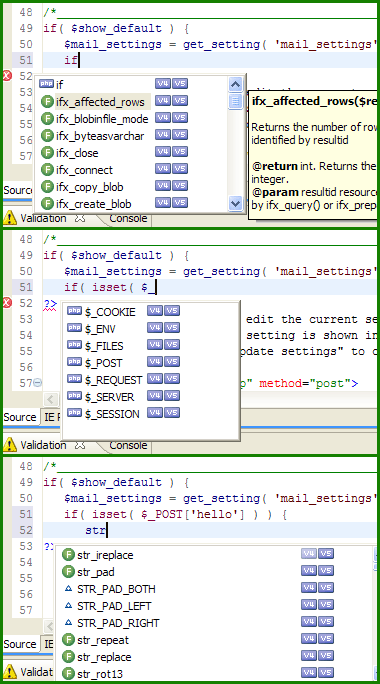Click the green F icon for str_rot13
This screenshot has width=380, height=684.
(68, 674)
